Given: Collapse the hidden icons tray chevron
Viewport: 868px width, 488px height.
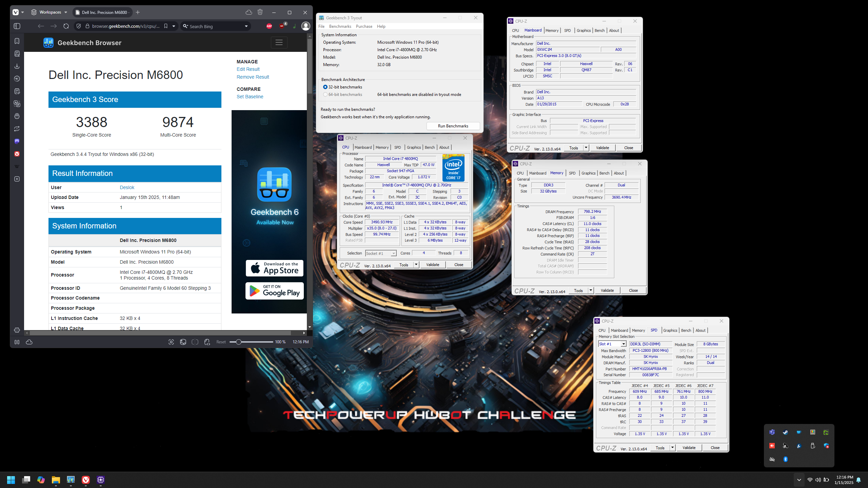Looking at the screenshot, I should click(x=799, y=480).
